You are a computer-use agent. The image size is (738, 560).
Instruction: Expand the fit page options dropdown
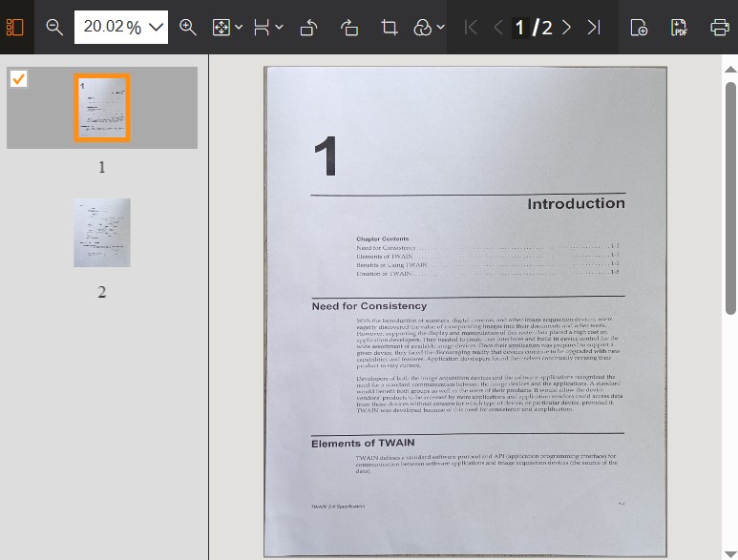pyautogui.click(x=238, y=28)
